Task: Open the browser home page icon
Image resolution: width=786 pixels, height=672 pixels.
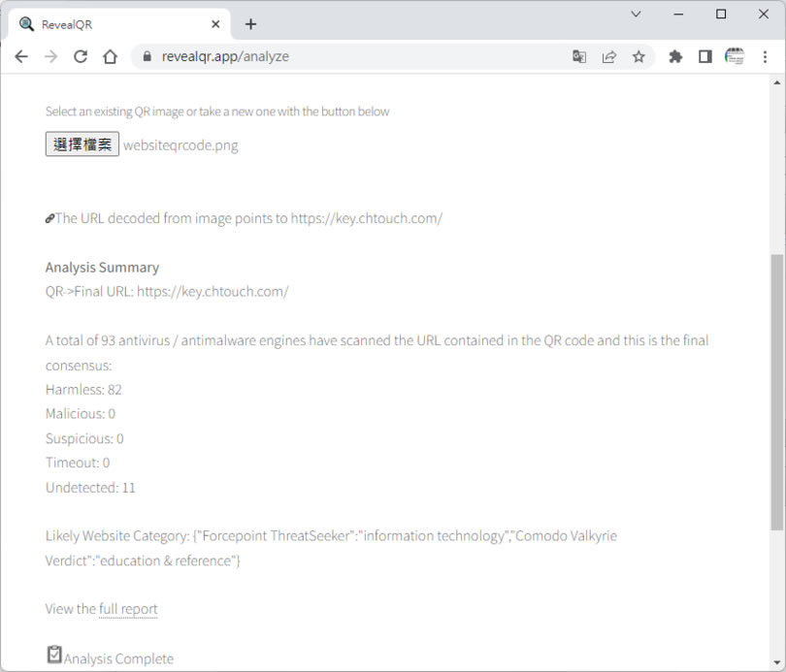Action: point(111,56)
